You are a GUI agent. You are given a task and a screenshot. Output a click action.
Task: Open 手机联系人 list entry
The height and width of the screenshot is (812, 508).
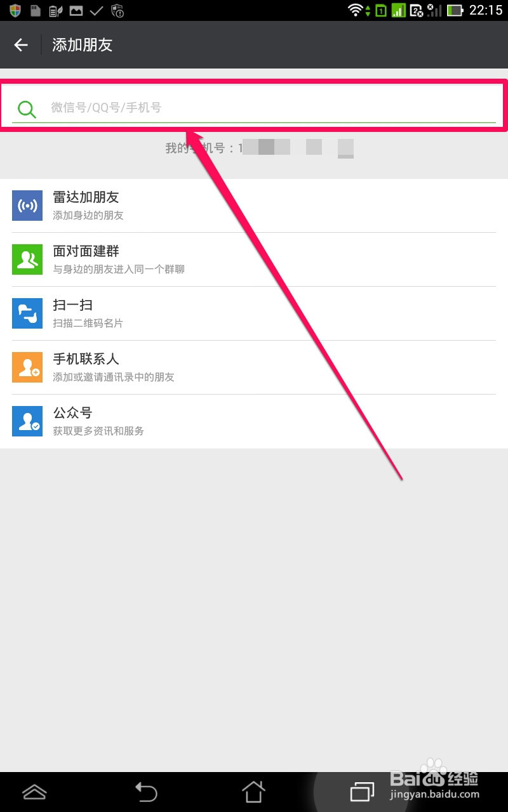[x=254, y=367]
